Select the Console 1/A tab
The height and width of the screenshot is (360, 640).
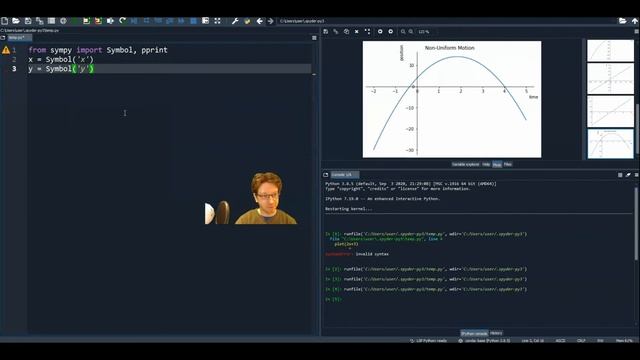pyautogui.click(x=344, y=175)
